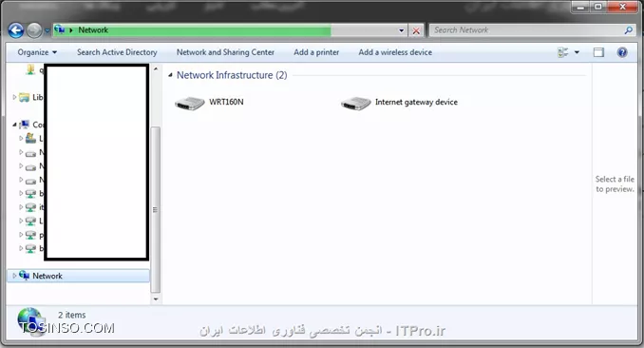Select the Internet gateway device label
The image size is (644, 348).
pyautogui.click(x=416, y=102)
